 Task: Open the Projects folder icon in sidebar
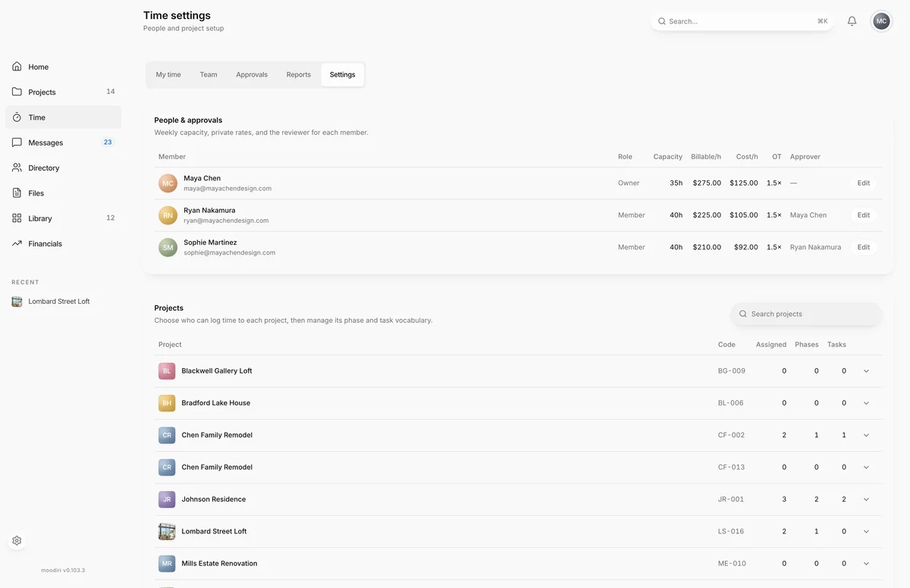click(17, 92)
